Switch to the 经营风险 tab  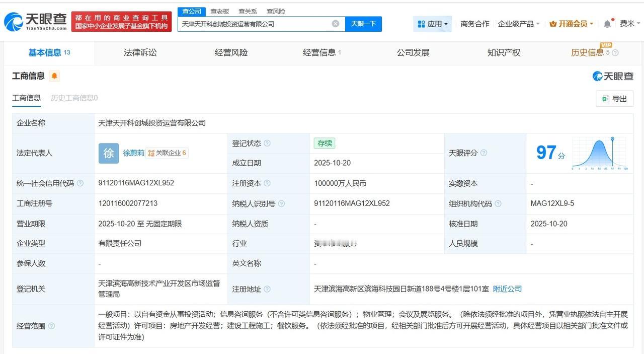[x=231, y=52]
